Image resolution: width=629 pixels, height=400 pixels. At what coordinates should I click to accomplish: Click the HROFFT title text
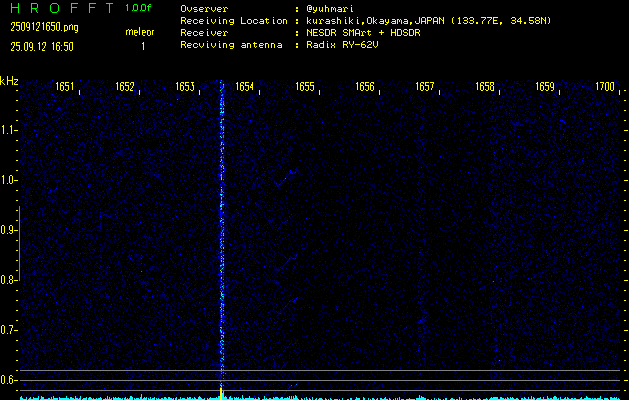[x=62, y=8]
